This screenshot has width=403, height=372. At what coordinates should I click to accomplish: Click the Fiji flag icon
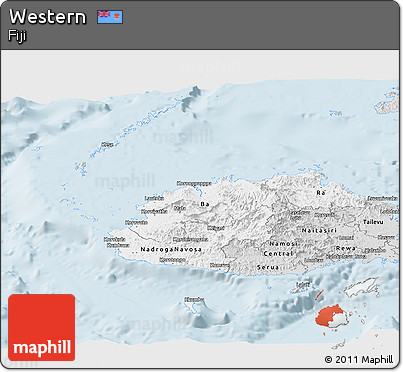[x=110, y=17]
